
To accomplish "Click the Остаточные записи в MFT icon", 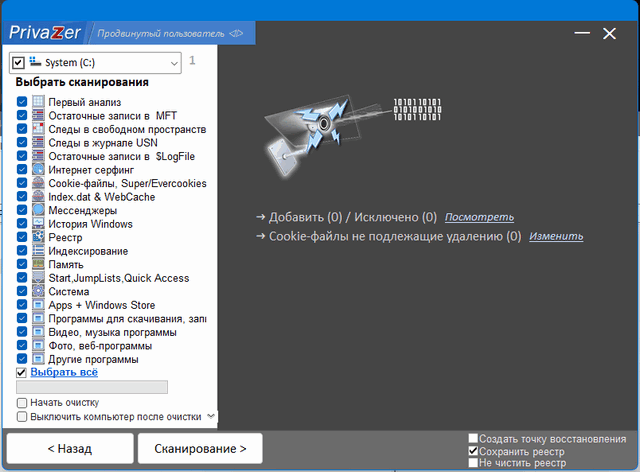I will coord(38,115).
